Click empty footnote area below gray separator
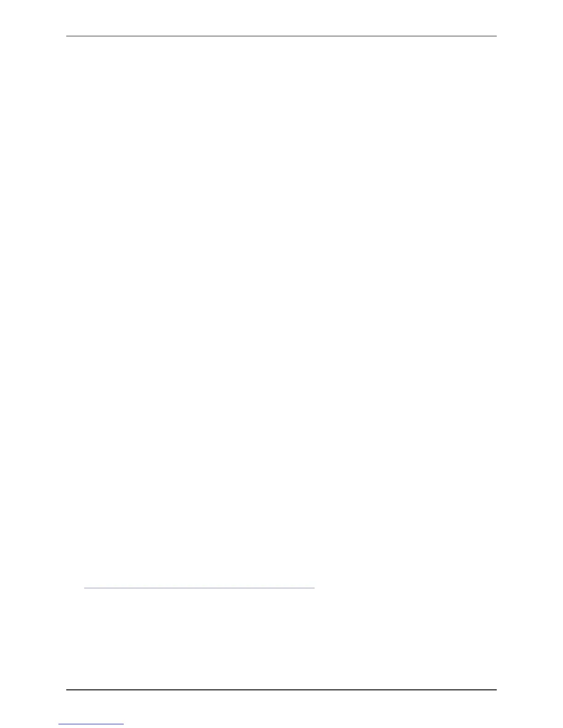 (281, 638)
